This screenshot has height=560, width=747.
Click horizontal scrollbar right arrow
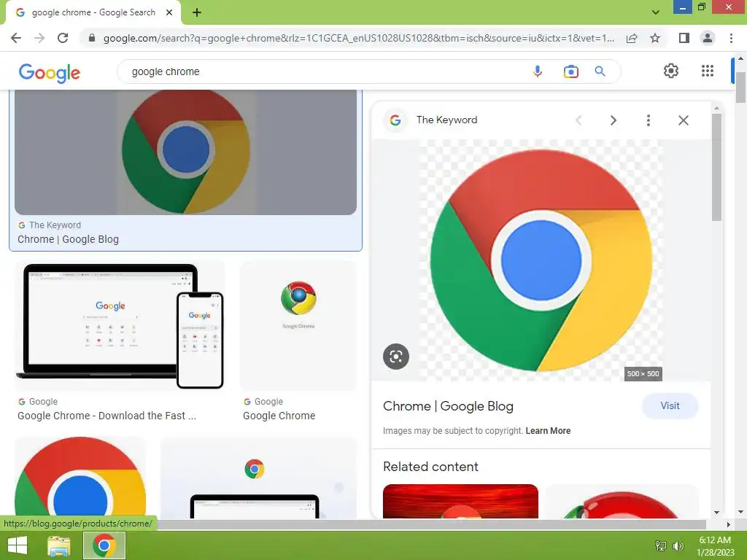(729, 524)
